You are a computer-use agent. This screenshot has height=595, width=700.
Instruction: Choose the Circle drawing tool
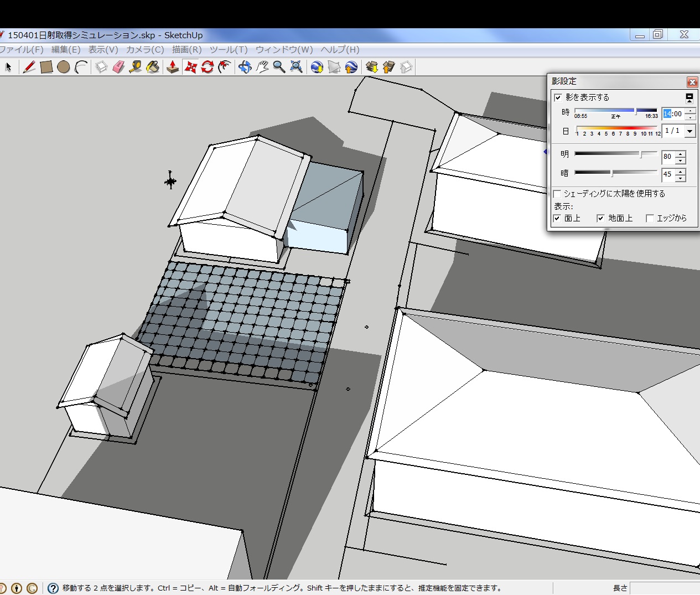(64, 67)
